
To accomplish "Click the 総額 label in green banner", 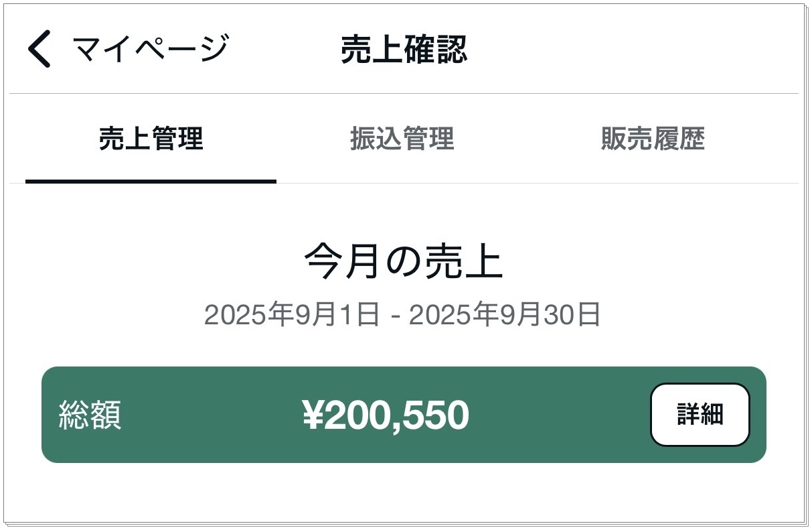I will click(90, 415).
